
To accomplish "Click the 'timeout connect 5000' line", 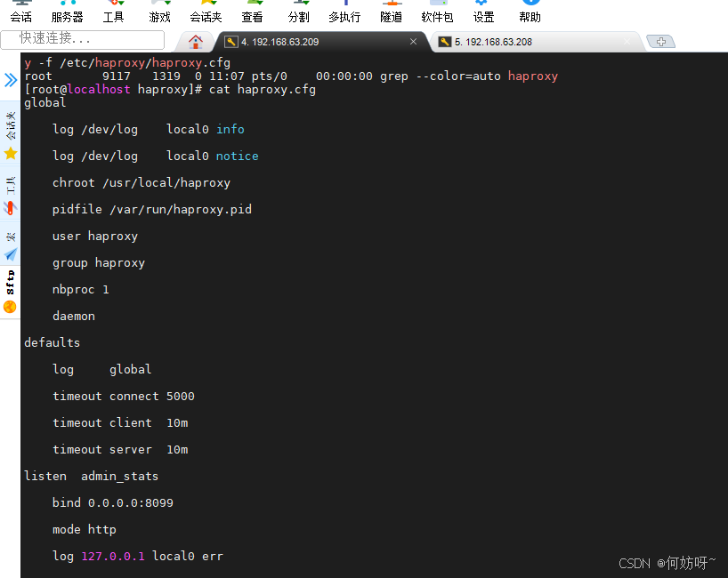I will click(124, 397).
